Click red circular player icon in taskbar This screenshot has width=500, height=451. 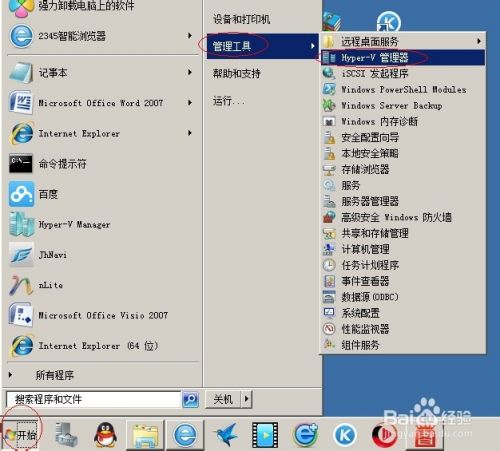(x=384, y=435)
